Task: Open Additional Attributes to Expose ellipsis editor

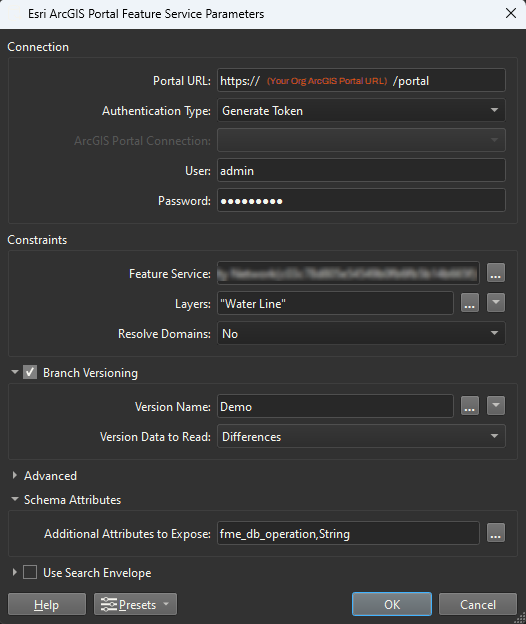Action: pos(495,533)
